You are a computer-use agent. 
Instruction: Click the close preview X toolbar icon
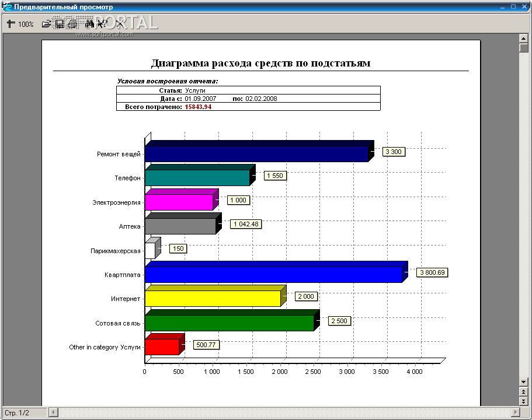click(x=120, y=24)
